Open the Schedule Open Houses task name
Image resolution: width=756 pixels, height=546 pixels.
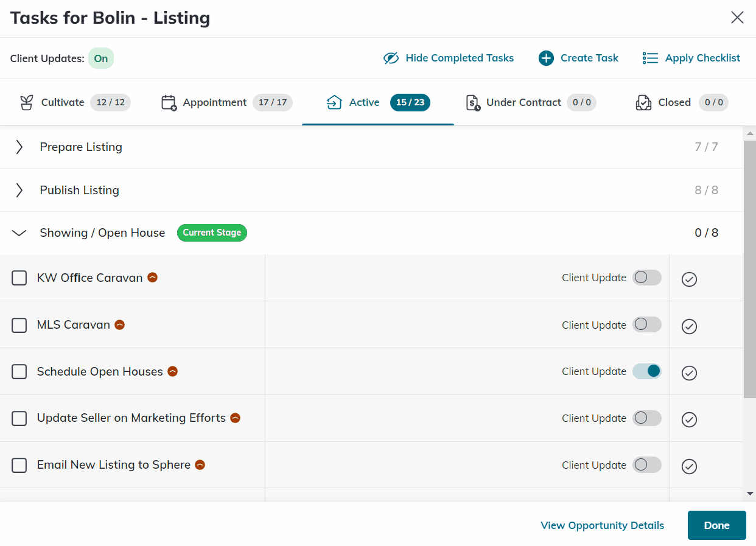tap(100, 371)
